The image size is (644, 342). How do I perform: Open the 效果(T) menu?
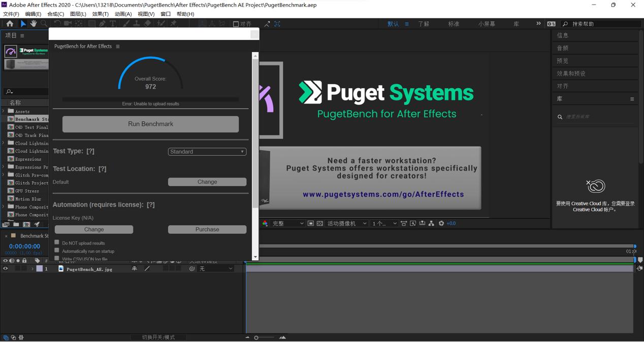(x=100, y=14)
